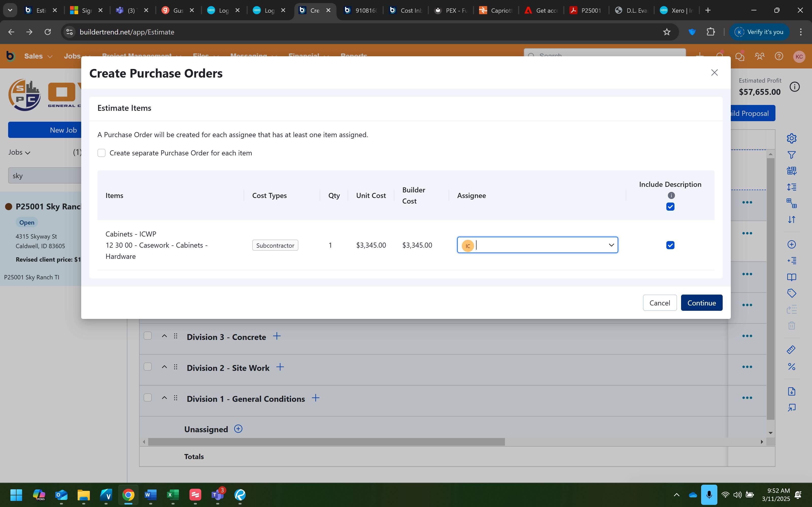Uncheck the header Include Description checkbox

pos(670,207)
